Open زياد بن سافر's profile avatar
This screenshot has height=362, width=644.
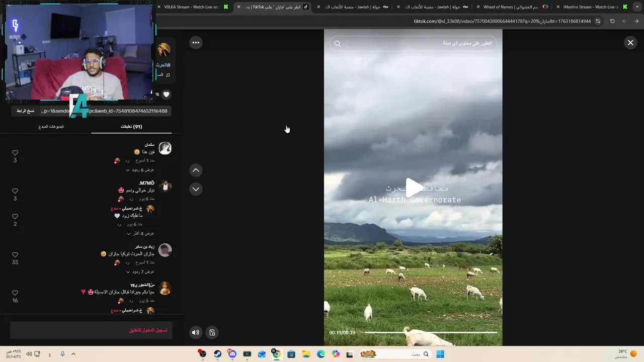(165, 250)
